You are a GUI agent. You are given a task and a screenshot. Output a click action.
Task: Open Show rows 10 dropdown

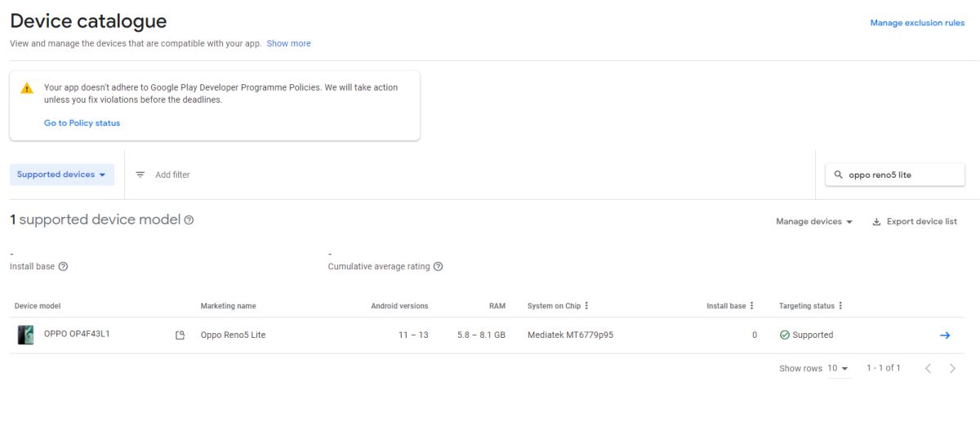coord(839,368)
